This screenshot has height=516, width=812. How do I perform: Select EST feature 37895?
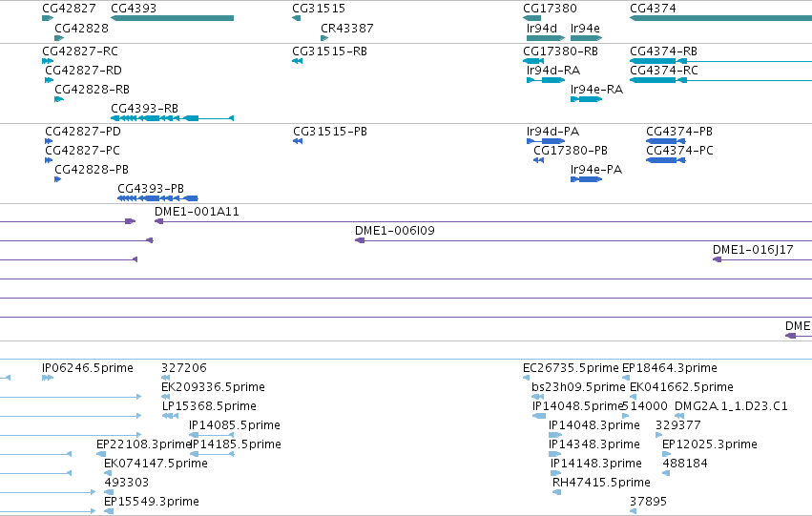coord(648,502)
